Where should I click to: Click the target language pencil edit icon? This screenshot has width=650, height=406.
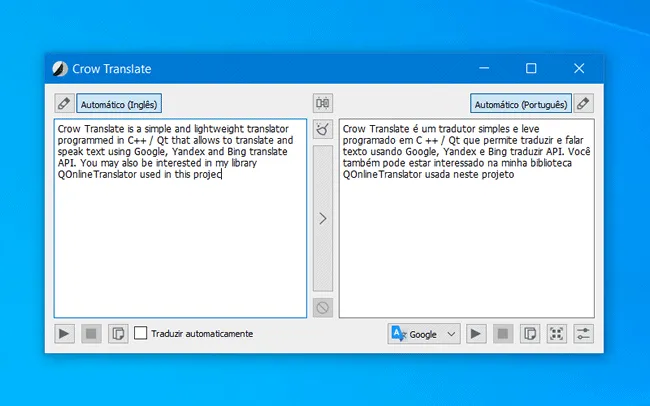point(583,103)
